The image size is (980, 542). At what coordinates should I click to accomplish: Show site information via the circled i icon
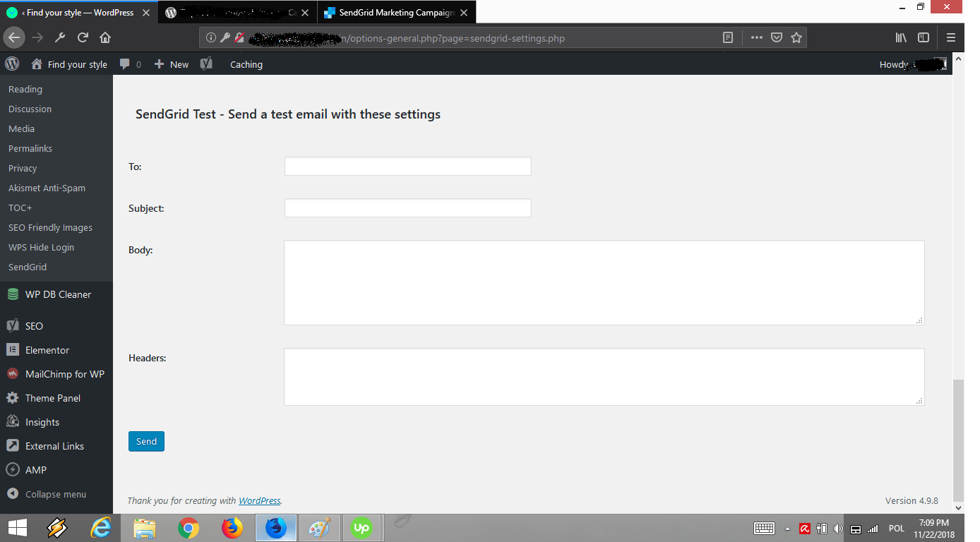pyautogui.click(x=210, y=38)
